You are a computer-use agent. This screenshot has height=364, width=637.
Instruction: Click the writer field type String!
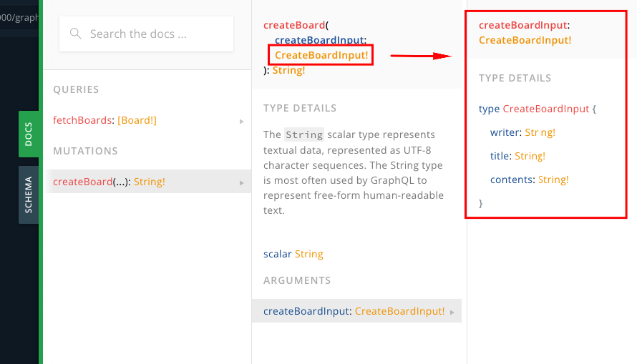[540, 132]
